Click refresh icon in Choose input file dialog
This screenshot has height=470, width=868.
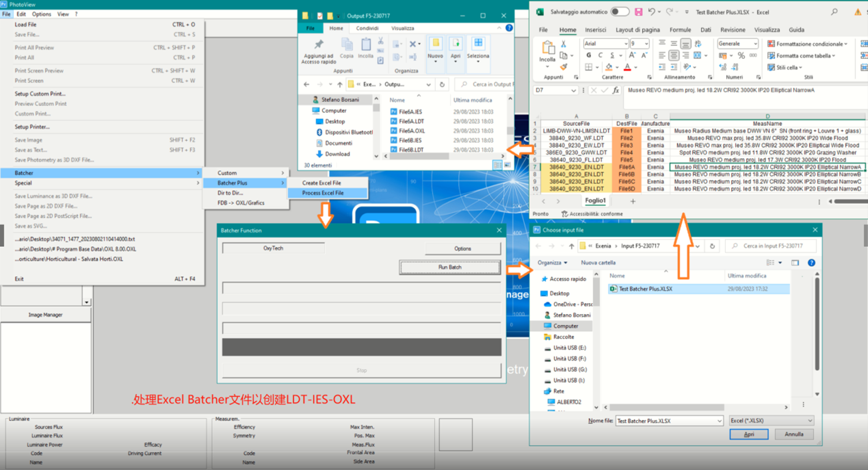click(x=712, y=246)
